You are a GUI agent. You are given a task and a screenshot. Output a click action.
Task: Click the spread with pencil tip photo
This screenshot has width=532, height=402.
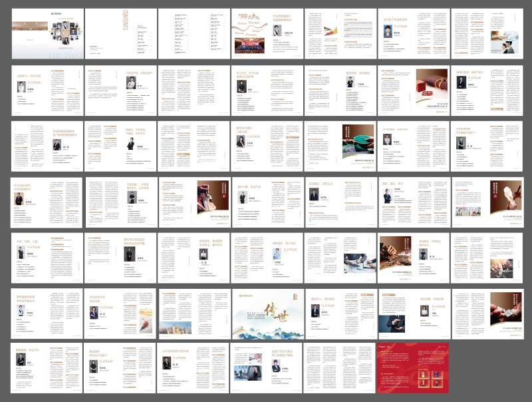pyautogui.click(x=340, y=33)
